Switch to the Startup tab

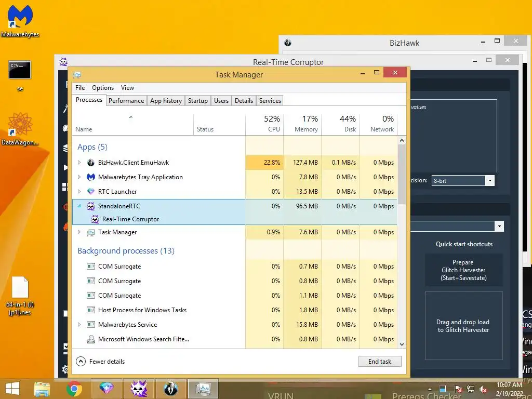pyautogui.click(x=198, y=101)
